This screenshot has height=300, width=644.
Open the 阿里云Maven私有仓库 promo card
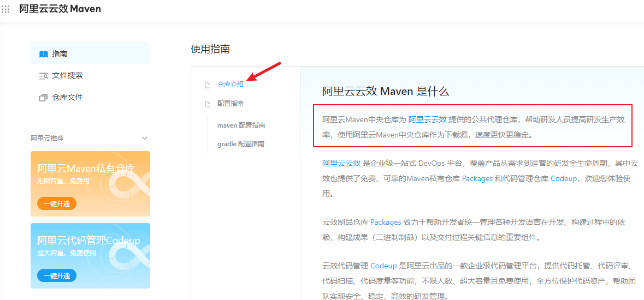pos(90,183)
